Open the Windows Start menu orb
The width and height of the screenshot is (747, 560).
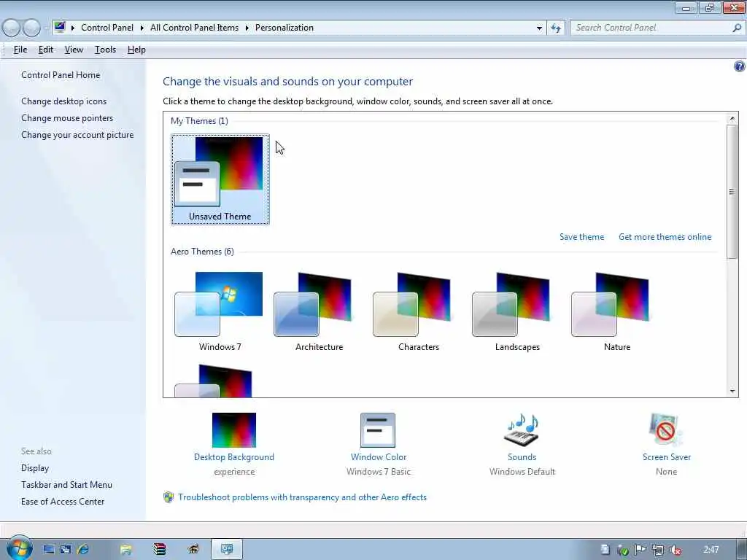click(19, 548)
